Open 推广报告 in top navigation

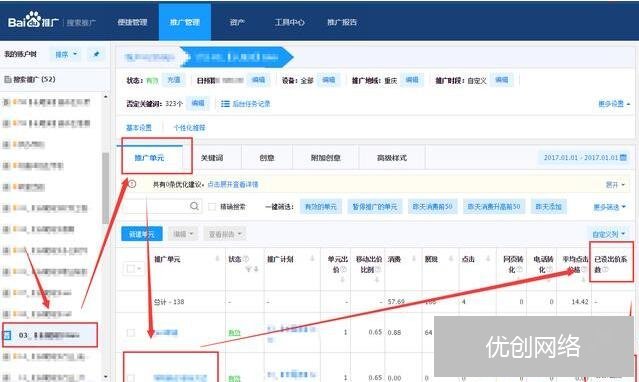point(342,22)
